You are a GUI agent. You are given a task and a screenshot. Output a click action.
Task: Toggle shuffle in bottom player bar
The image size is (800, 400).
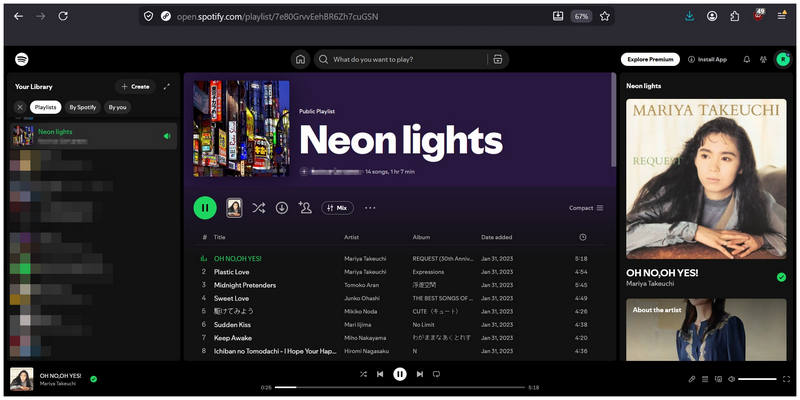click(x=363, y=374)
